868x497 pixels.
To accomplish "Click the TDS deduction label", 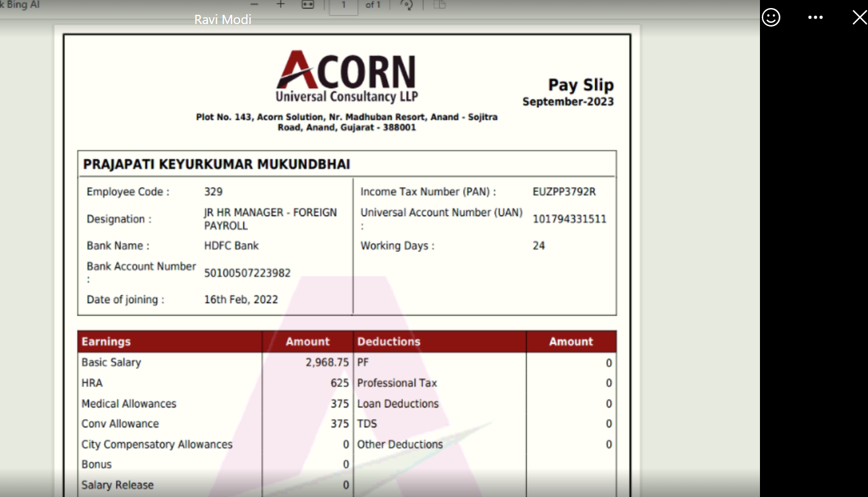I will point(367,424).
